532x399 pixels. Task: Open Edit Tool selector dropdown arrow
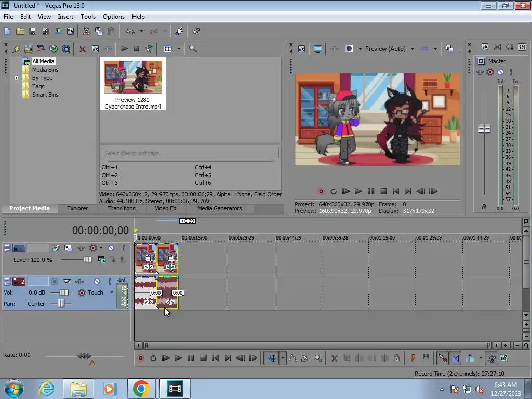283,358
